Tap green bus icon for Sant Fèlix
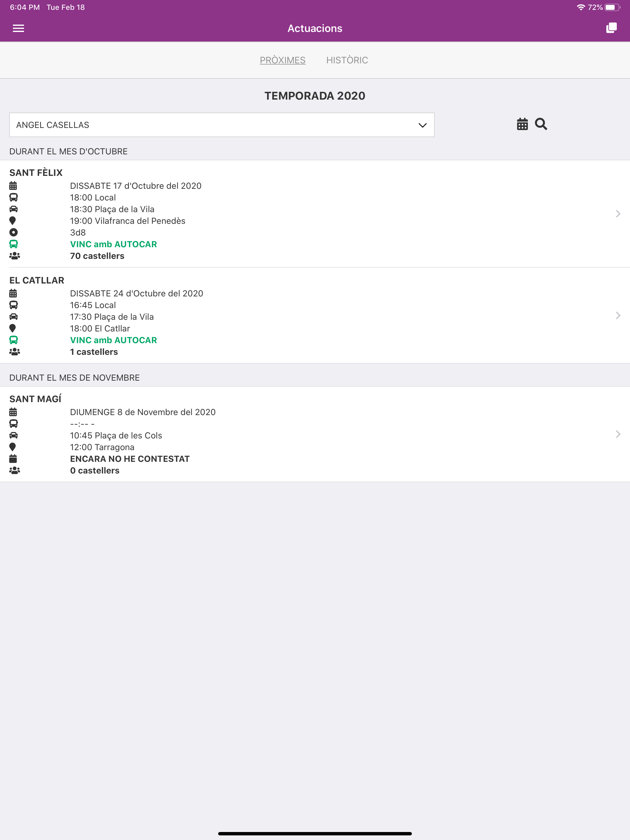 (13, 244)
